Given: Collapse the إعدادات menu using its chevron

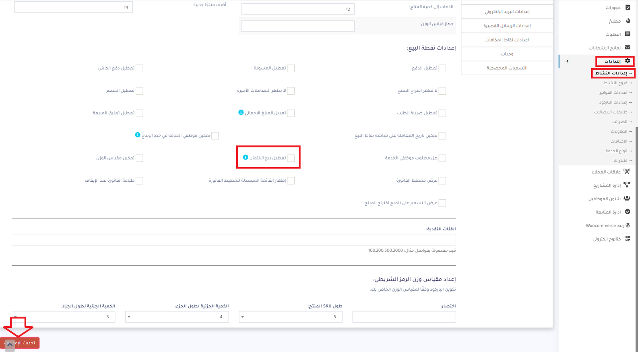Looking at the screenshot, I should point(568,61).
